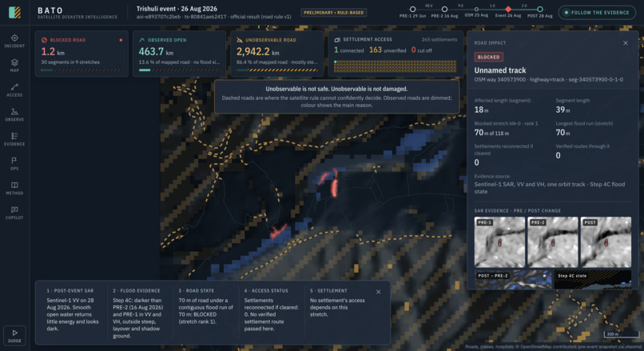644x351 pixels.
Task: Select the PRE-2 16 Aug timeline marker
Action: click(444, 9)
